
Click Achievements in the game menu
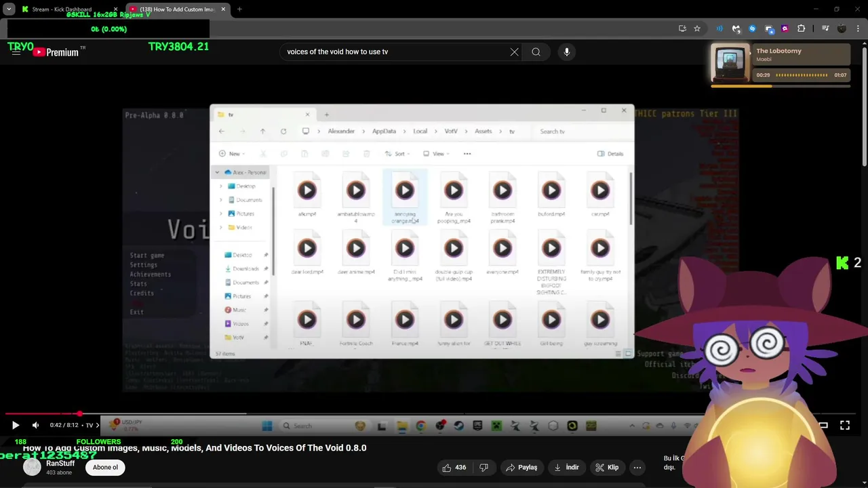[151, 274]
